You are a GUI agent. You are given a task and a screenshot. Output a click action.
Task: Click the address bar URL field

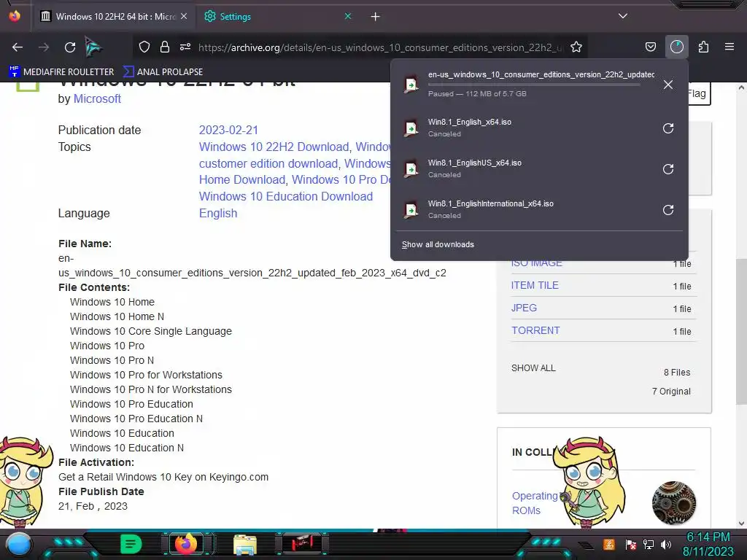click(379, 47)
